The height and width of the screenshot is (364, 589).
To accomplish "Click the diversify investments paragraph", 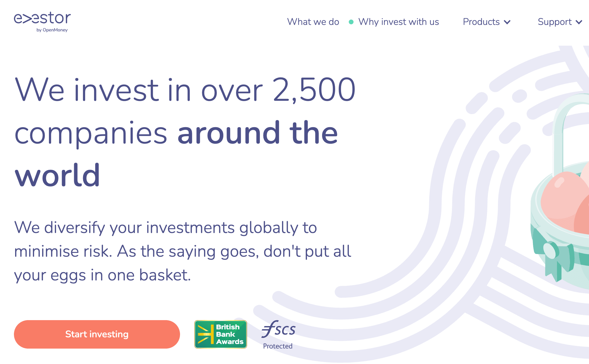I will tap(183, 251).
